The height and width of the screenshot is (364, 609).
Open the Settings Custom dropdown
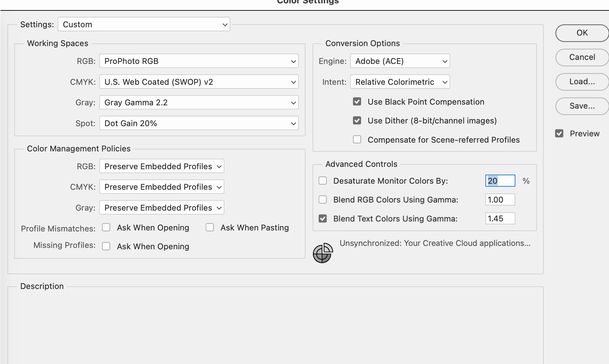tap(144, 24)
